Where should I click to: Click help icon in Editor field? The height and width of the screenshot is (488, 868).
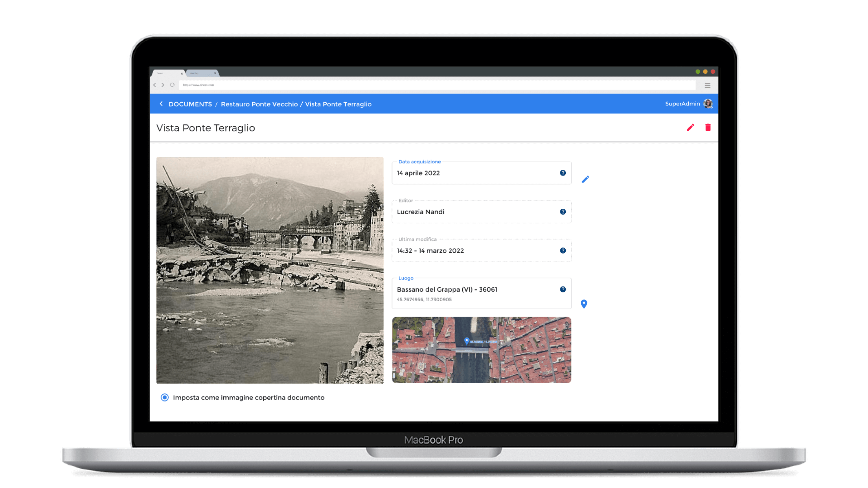[x=563, y=212]
